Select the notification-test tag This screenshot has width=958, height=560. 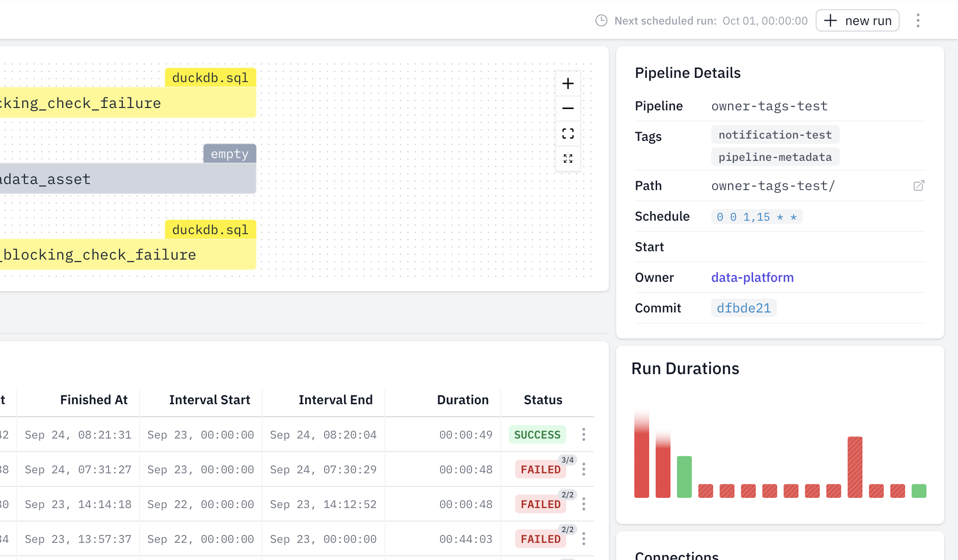pos(775,134)
